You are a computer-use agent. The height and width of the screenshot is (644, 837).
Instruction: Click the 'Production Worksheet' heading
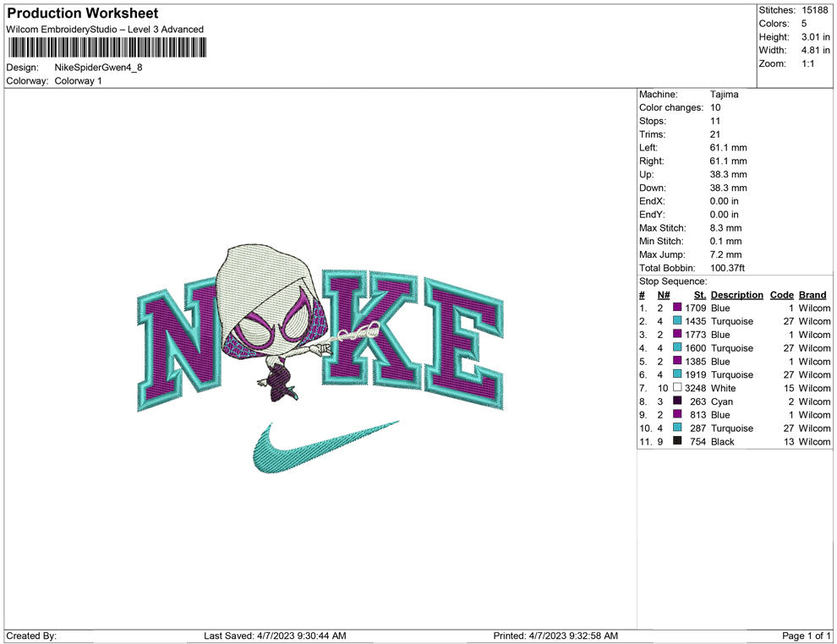(83, 14)
